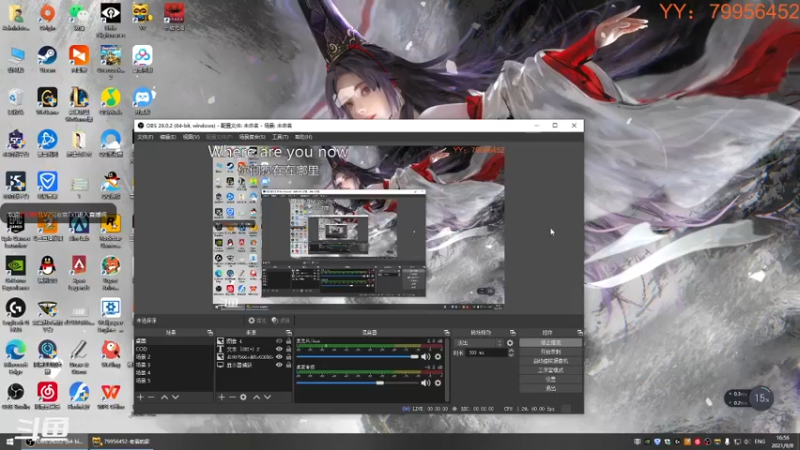Open Apex Legends desktop icon
Viewport: 800px width, 450px height.
click(79, 273)
